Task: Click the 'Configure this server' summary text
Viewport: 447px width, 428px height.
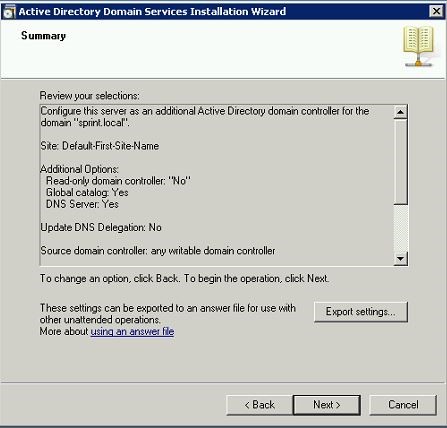Action: 205,117
